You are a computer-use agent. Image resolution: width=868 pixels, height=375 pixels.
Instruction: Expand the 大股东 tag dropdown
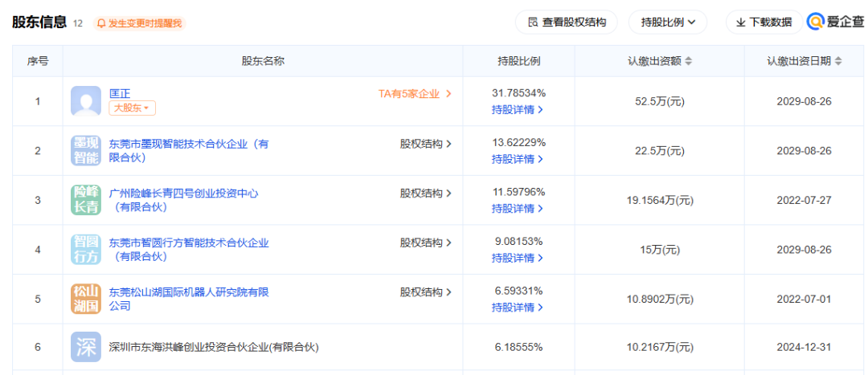coord(132,108)
